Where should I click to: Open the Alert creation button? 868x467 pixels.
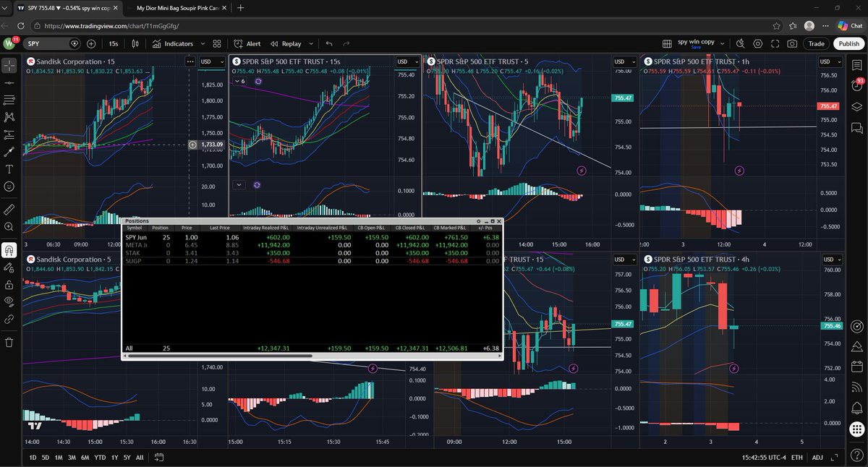click(248, 43)
